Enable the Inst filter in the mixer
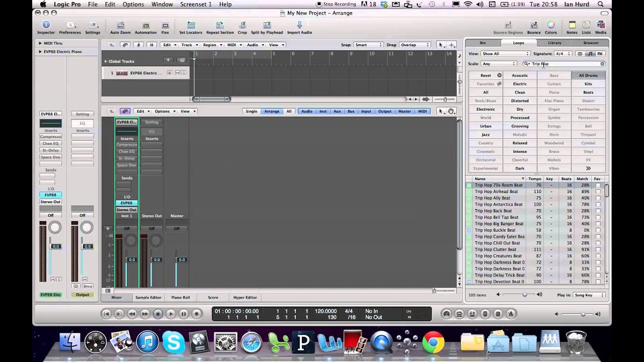The width and height of the screenshot is (644, 362). click(323, 111)
